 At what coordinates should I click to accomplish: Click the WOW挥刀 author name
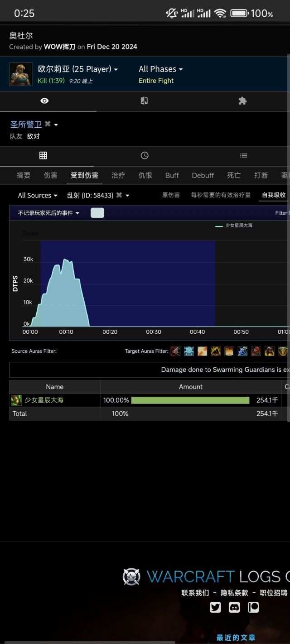(x=59, y=47)
